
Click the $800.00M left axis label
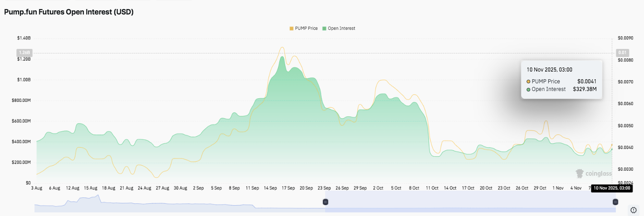(x=21, y=101)
